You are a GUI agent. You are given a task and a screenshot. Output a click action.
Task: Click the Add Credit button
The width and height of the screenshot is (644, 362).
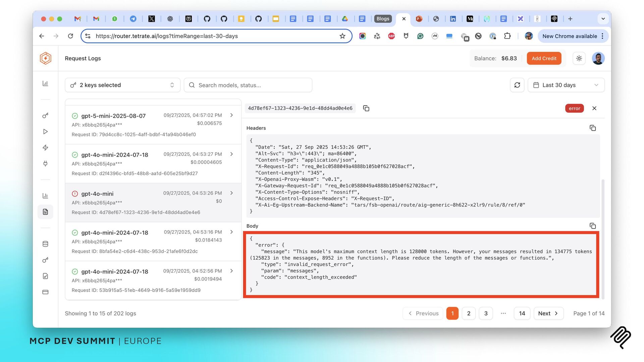coord(544,58)
